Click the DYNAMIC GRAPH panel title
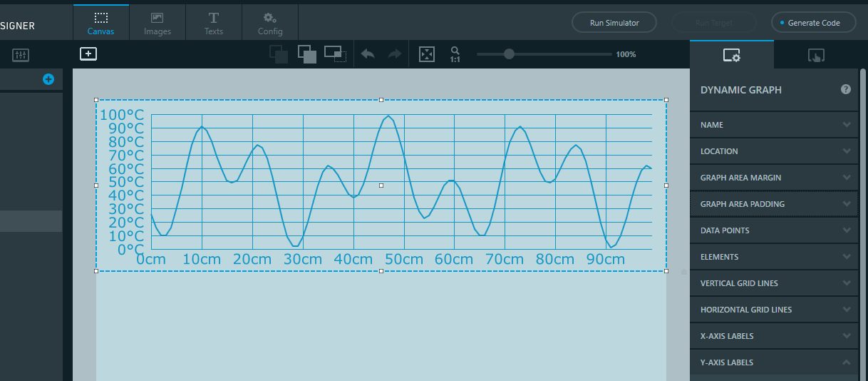Viewport: 868px width, 381px height. coord(741,90)
